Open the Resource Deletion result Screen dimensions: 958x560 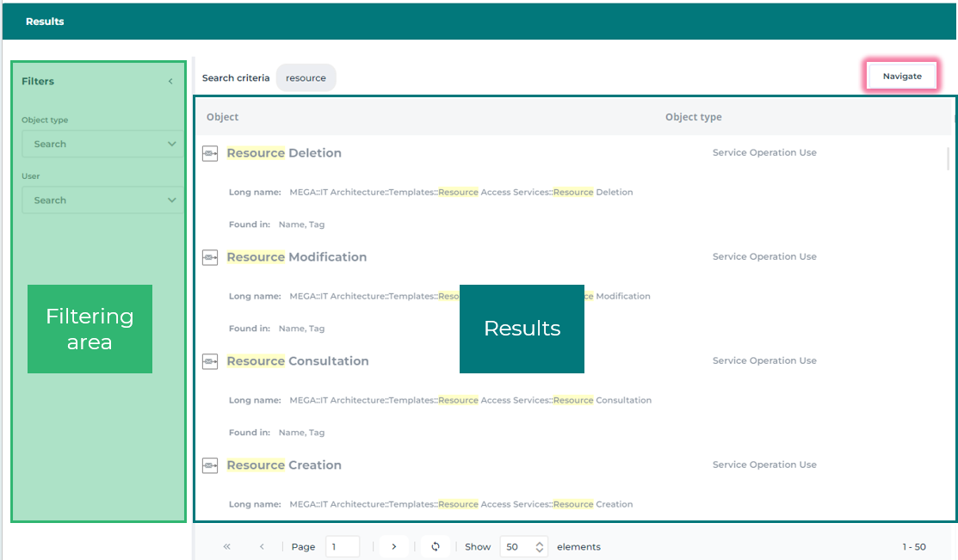tap(284, 153)
